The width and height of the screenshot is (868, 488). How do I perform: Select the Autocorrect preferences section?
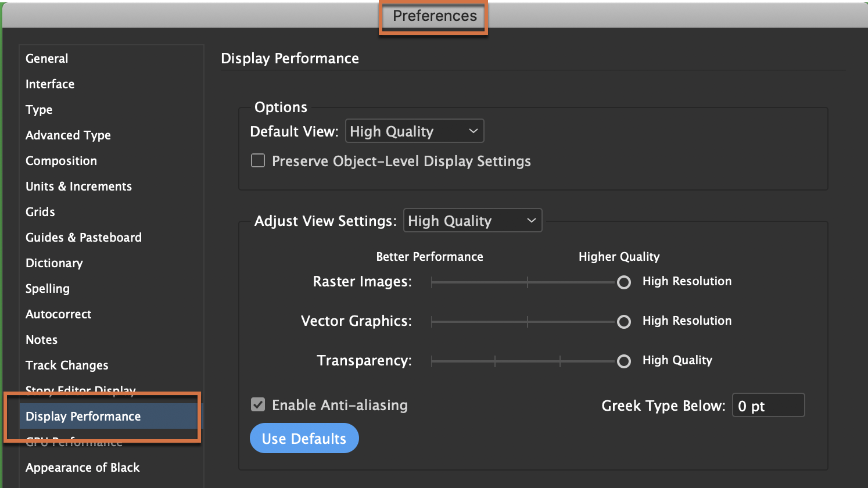[58, 314]
